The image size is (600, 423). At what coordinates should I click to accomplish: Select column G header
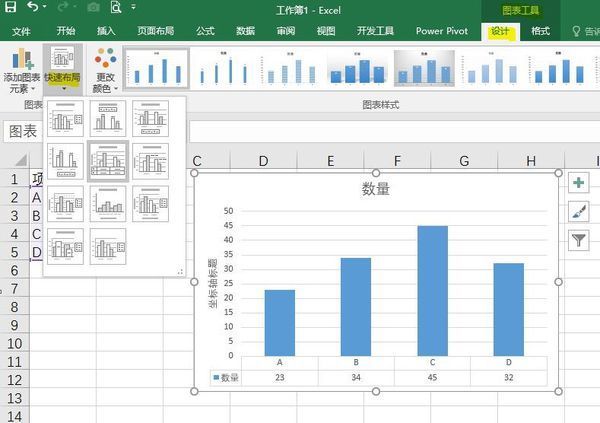click(x=464, y=161)
